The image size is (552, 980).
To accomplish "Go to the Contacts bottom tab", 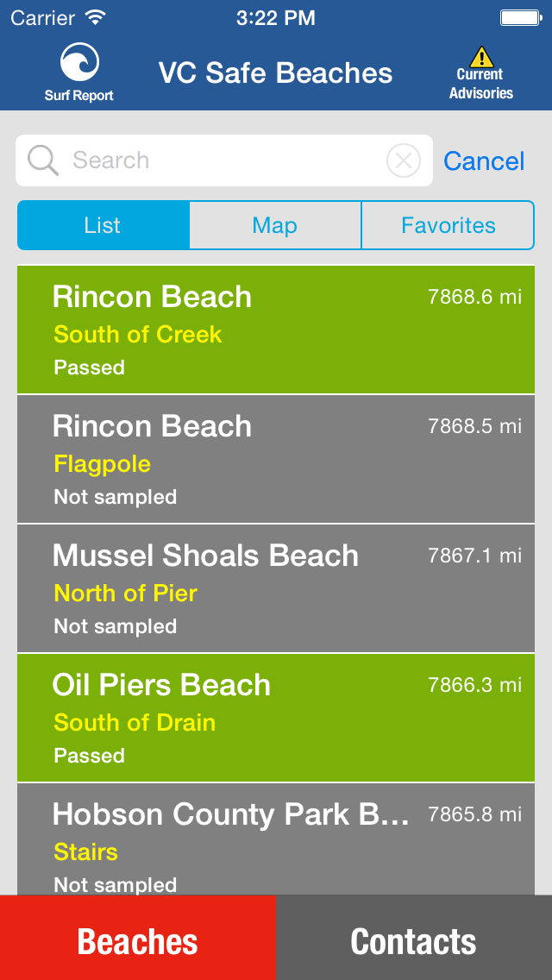I will [x=414, y=940].
